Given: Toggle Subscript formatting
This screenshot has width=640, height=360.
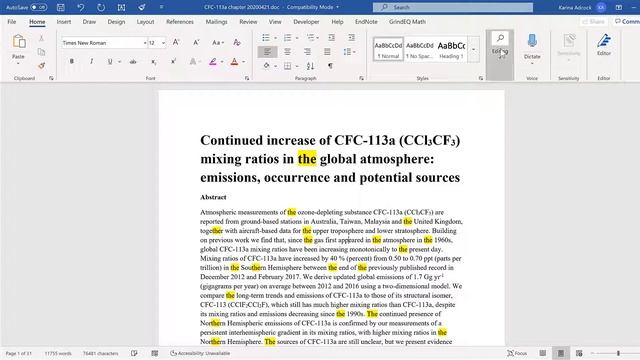Looking at the screenshot, I should [x=153, y=62].
